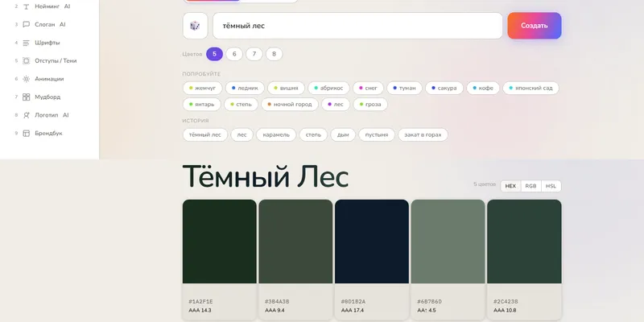Select 7 colors option
This screenshot has height=322, width=644.
coord(254,54)
